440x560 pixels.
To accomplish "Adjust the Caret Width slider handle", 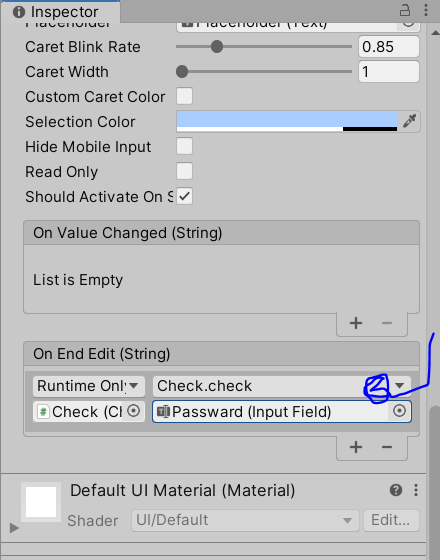I will tap(182, 72).
